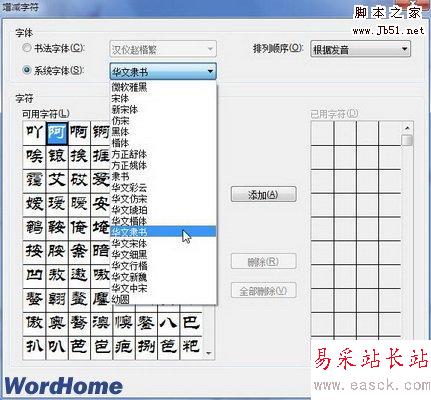Pick the character 俺 in the grid
Image resolution: width=431 pixels, height=400 pixels.
(79, 228)
